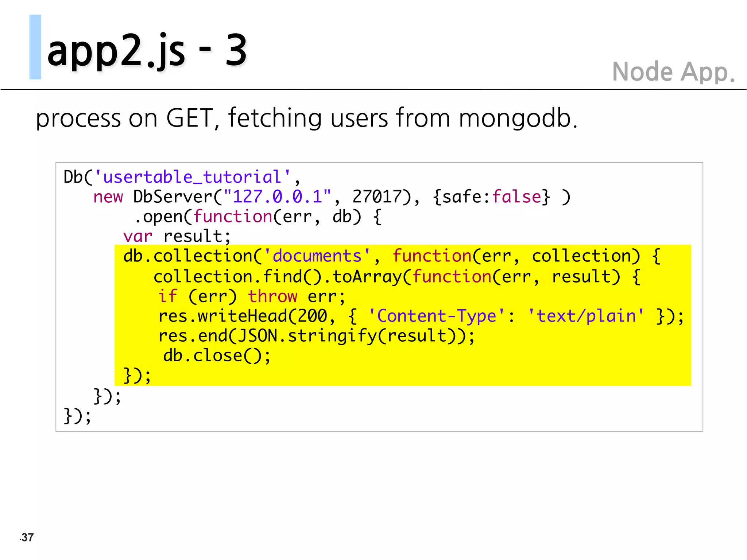Click the subtitle about fetching users from mongodb
747x560 pixels.
(x=306, y=118)
